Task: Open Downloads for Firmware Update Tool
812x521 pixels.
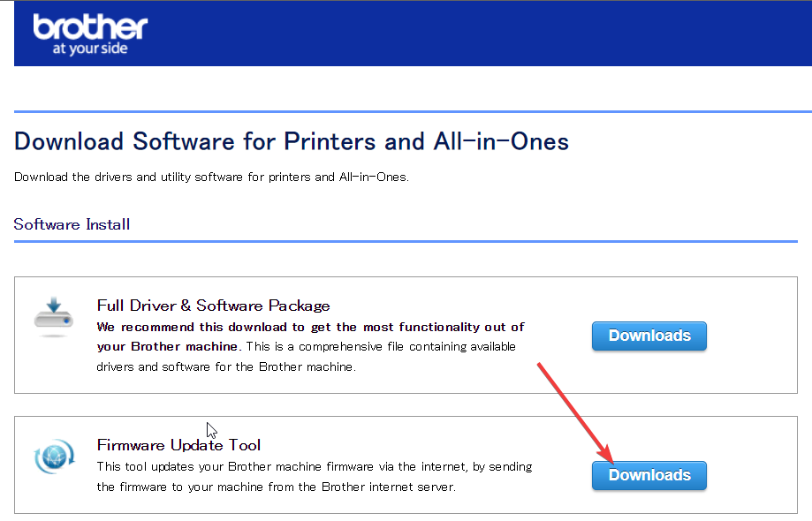Action: point(649,475)
